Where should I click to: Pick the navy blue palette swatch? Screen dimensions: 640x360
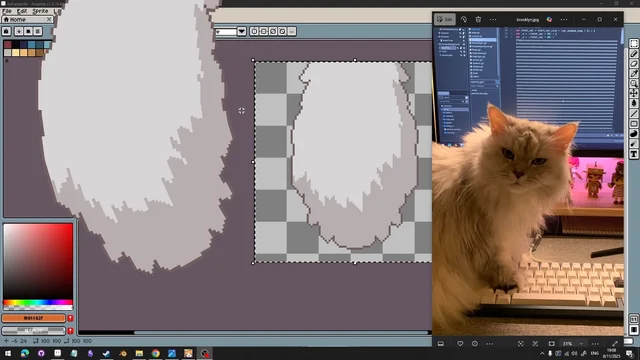(23, 44)
